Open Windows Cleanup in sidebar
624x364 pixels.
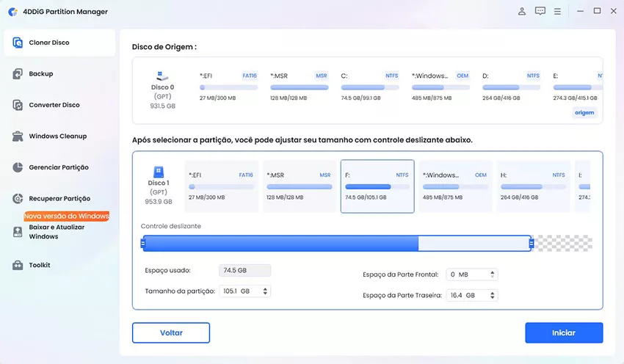(59, 136)
